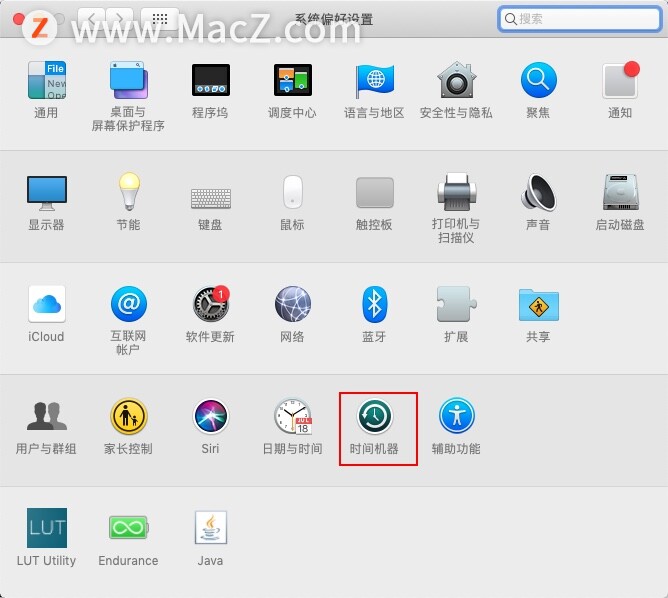Go back with the toolbar arrow
This screenshot has width=668, height=598.
coord(91,18)
